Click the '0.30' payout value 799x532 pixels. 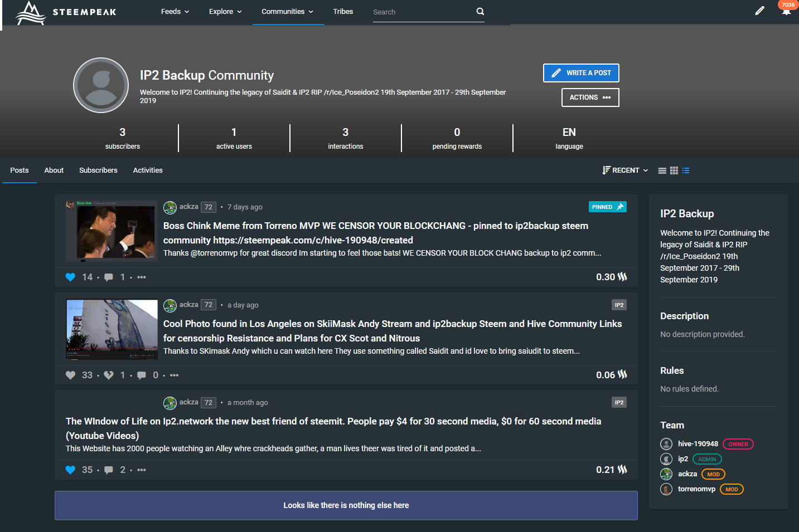[606, 277]
